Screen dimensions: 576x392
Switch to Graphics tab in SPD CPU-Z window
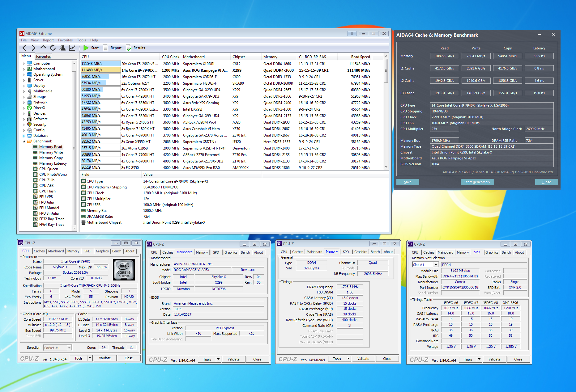point(492,252)
